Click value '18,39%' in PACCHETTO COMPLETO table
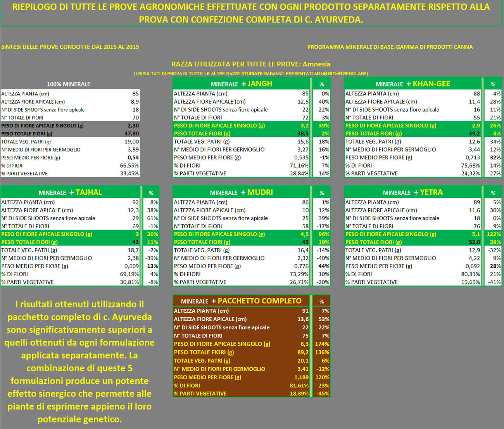Image resolution: width=504 pixels, height=429 pixels. (x=299, y=394)
